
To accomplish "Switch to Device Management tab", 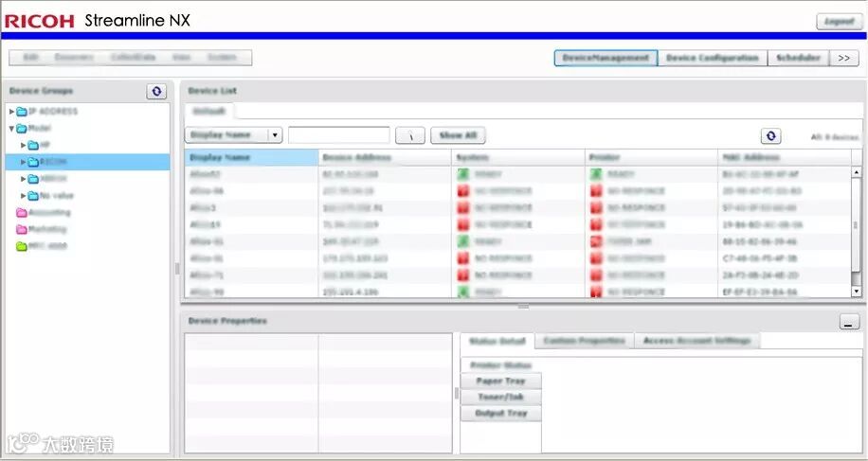I will tap(606, 58).
